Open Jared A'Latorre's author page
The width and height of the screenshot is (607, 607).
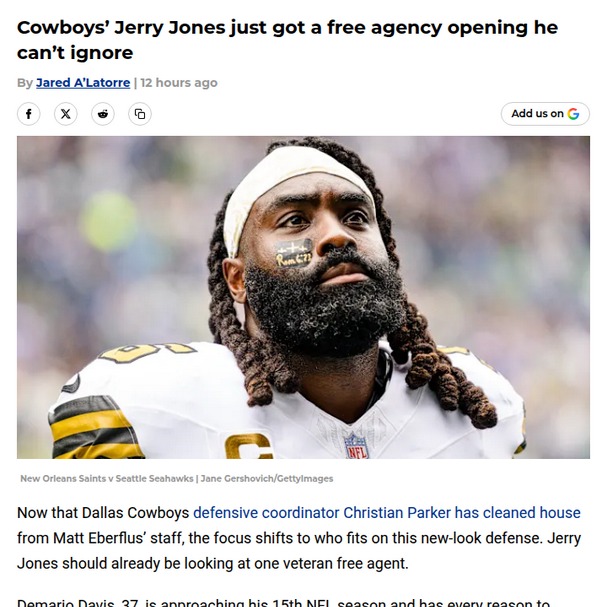pos(83,82)
